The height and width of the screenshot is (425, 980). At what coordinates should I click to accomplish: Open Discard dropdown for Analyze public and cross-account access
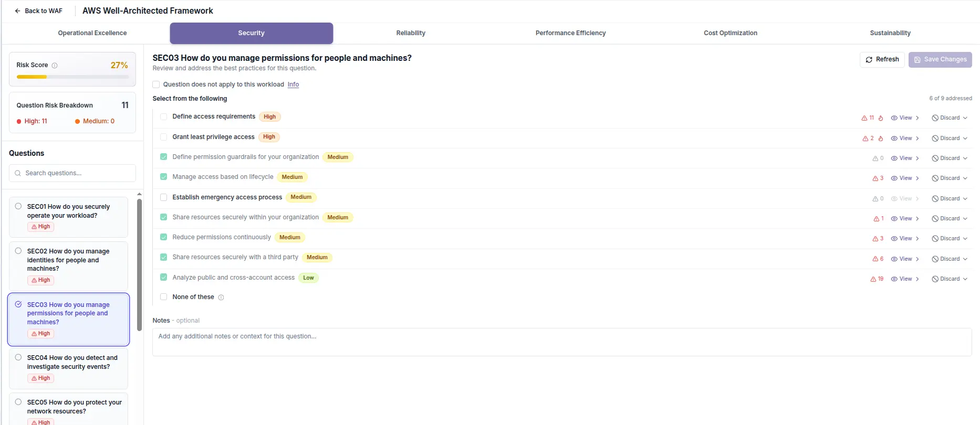pyautogui.click(x=950, y=279)
